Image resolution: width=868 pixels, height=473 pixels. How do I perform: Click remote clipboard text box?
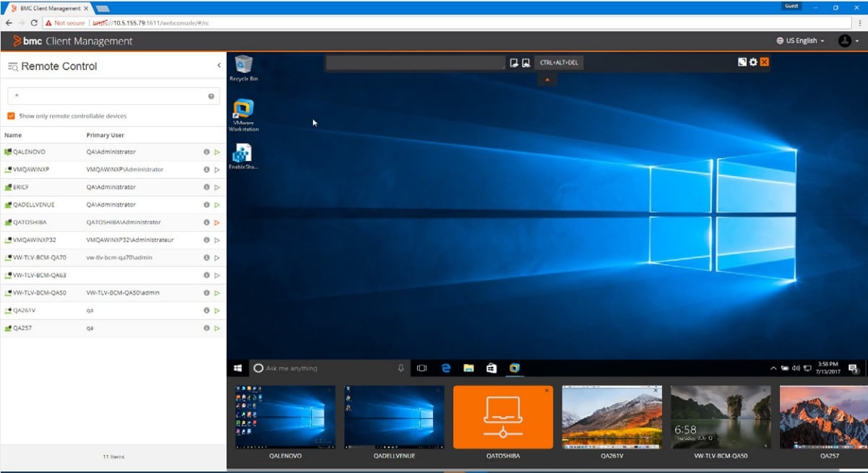click(416, 63)
